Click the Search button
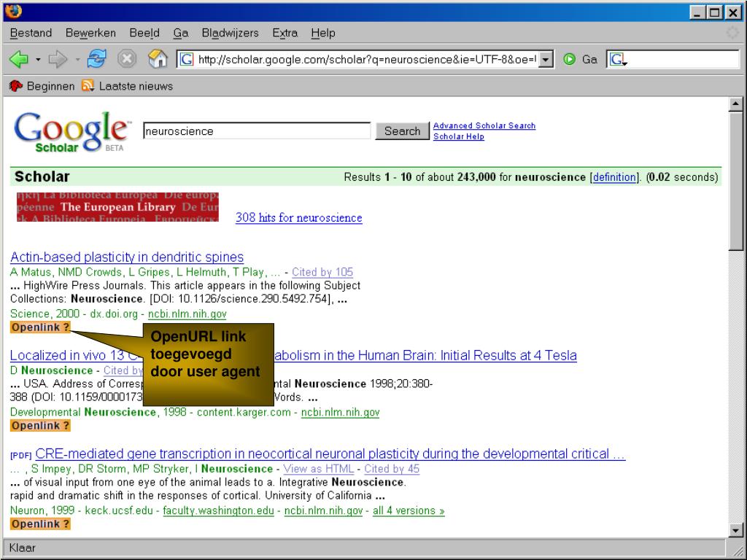Image resolution: width=747 pixels, height=560 pixels. pos(402,131)
